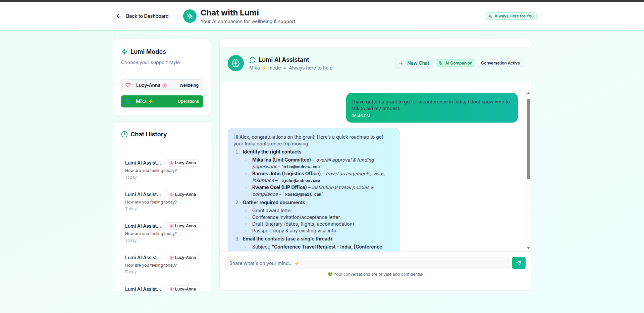Screen dimensions: 644x313
Task: Go back via Back to Dashboard link
Action: (142, 16)
